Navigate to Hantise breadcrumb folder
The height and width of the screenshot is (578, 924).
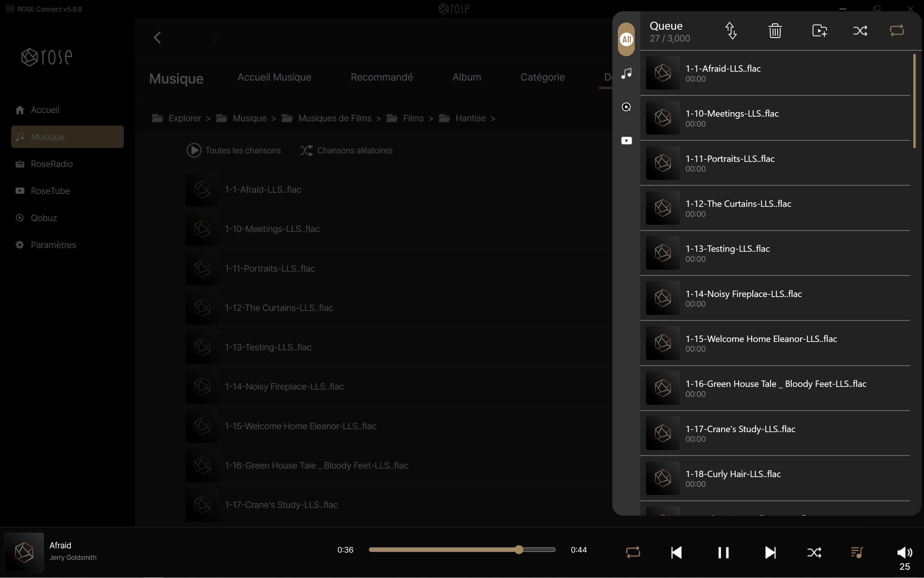462,118
